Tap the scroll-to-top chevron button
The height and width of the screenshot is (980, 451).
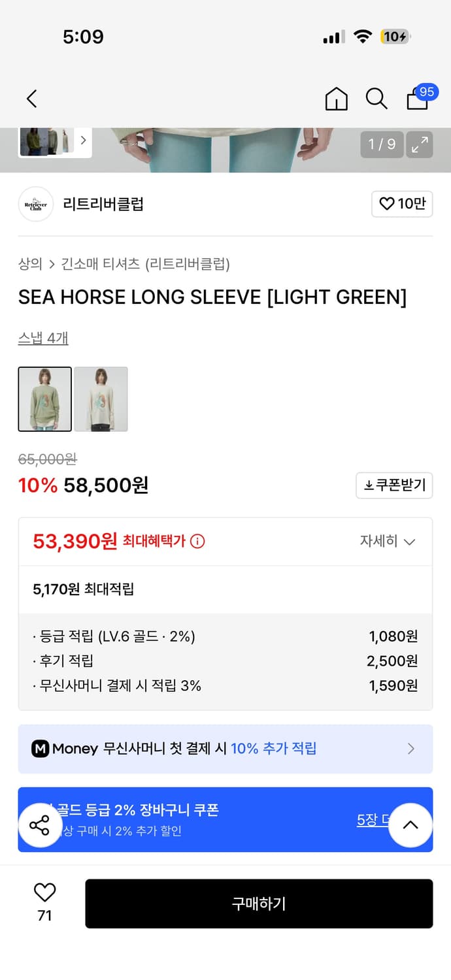410,825
